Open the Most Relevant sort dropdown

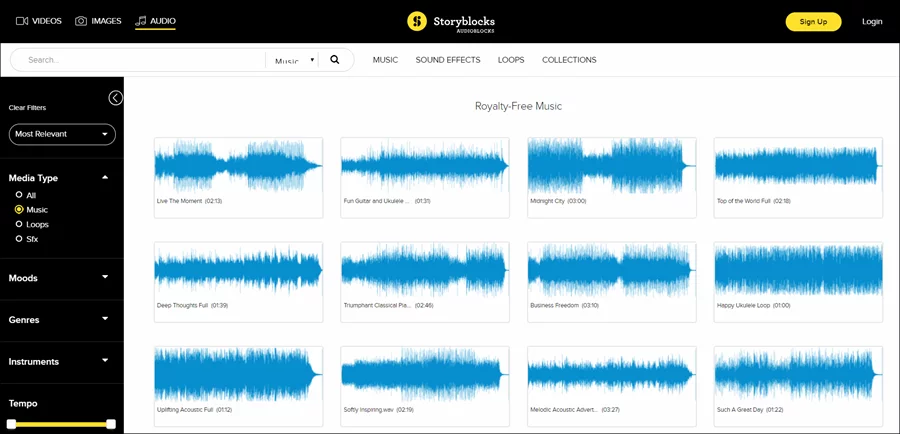tap(62, 134)
